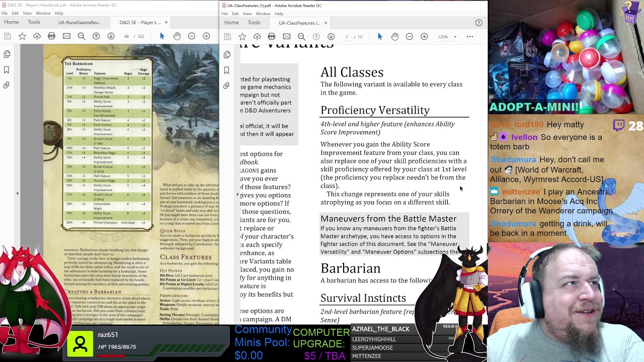Click page number field showing 48

click(x=126, y=37)
